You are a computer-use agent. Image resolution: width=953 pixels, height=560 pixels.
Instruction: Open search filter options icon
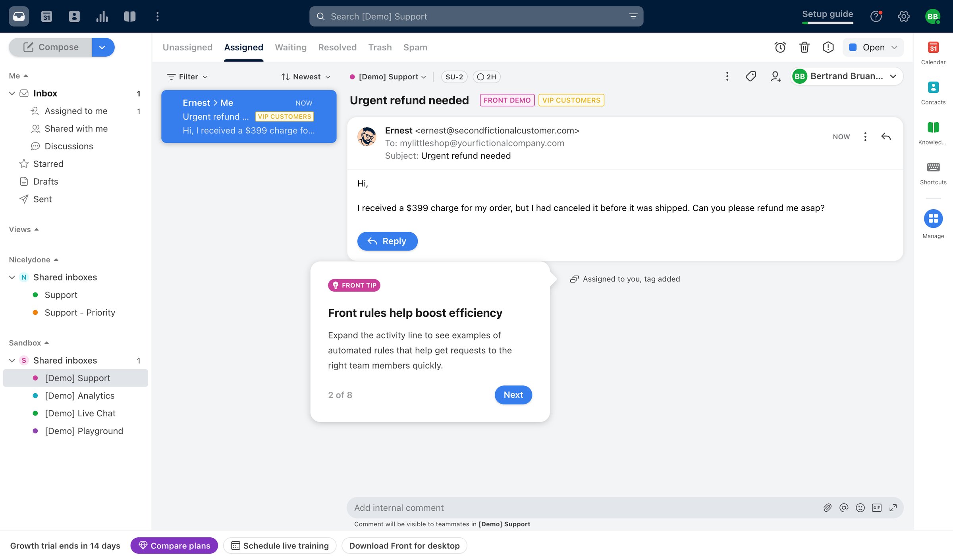[x=633, y=16]
